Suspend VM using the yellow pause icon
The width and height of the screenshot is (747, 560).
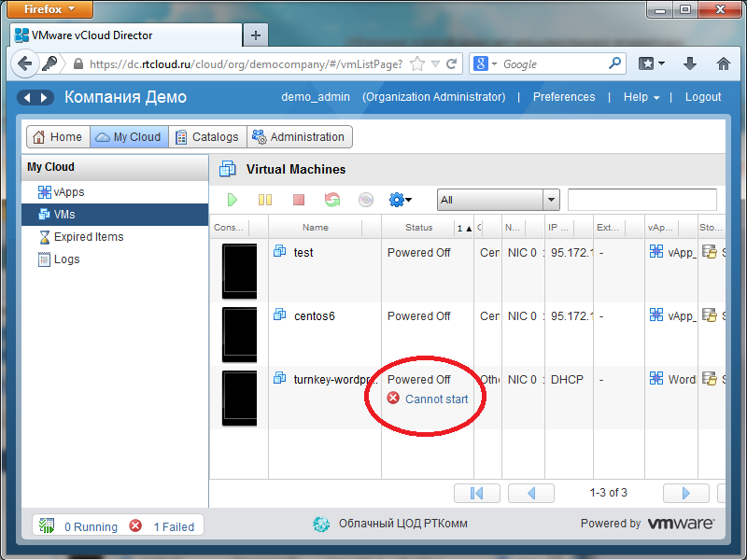pos(265,200)
